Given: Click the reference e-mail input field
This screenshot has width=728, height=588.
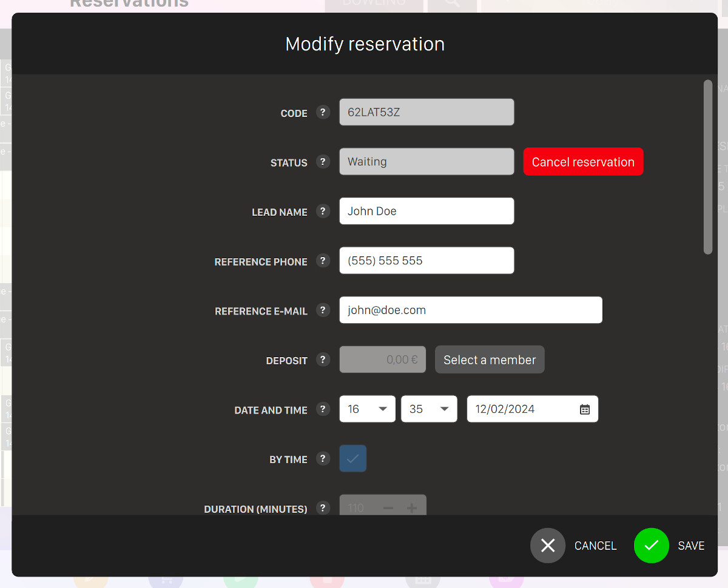Looking at the screenshot, I should [470, 310].
